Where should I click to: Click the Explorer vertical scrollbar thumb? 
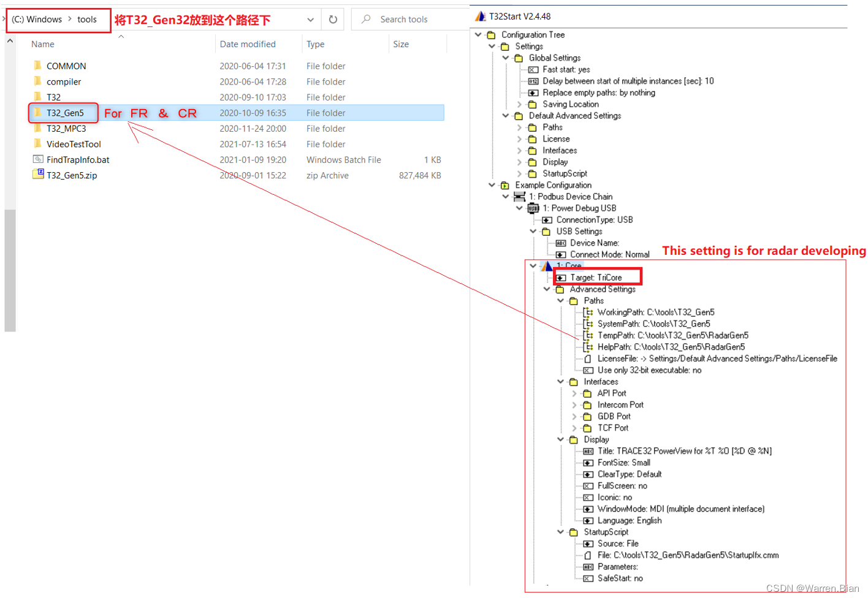coord(10,270)
